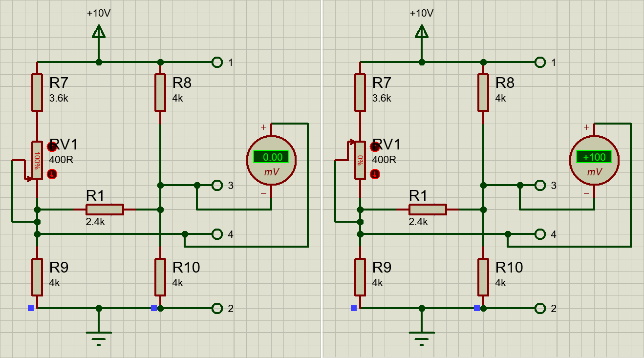Select the RV1 potentiometer body showing 0%
Viewport: 644px width, 358px height.
(360, 161)
